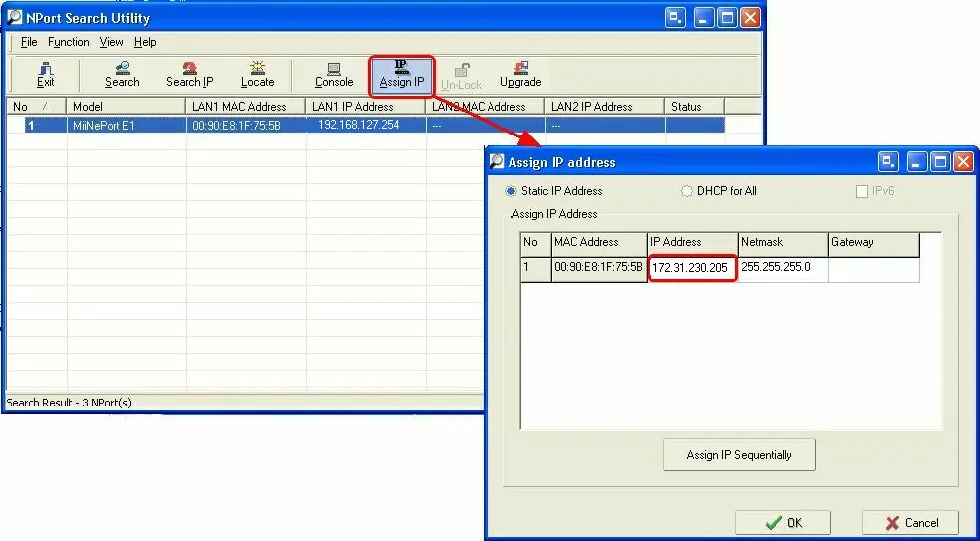Screen dimensions: 980x541
Task: Open the Console tool
Action: coord(334,75)
